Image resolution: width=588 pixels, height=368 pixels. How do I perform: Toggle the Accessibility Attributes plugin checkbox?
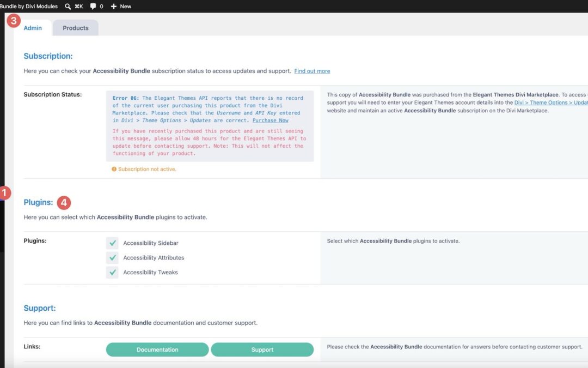(112, 258)
